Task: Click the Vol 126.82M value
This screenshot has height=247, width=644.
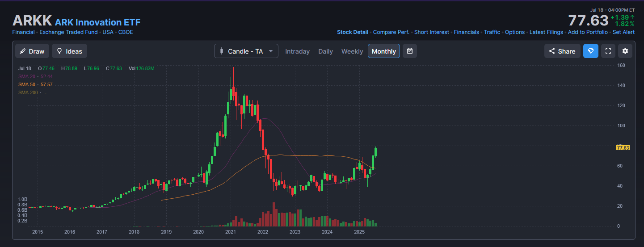Action: pos(142,68)
